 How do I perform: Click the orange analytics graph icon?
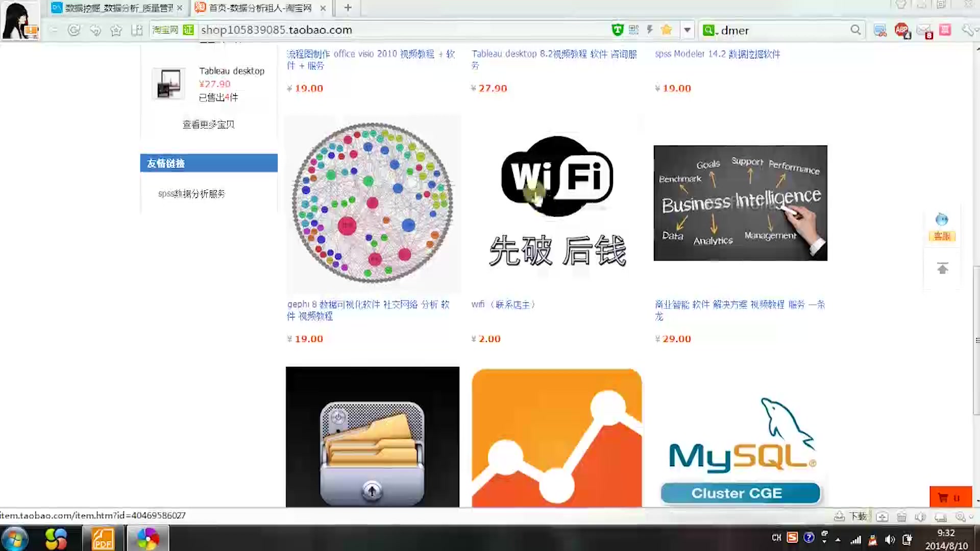click(x=557, y=437)
